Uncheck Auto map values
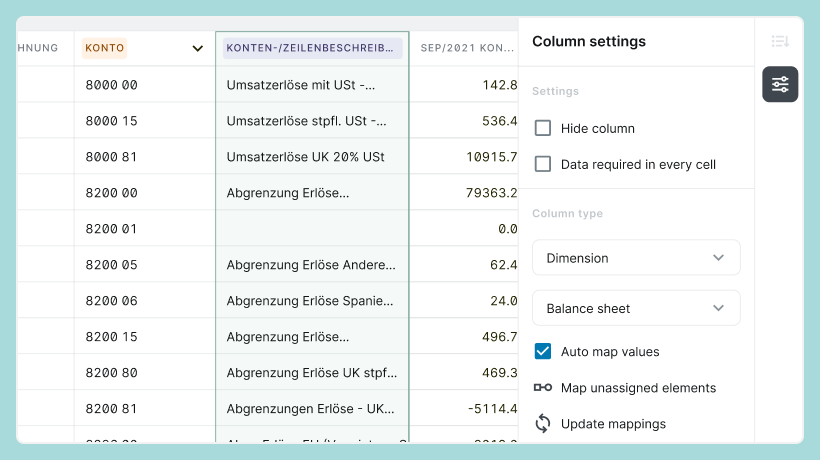This screenshot has height=460, width=820. point(543,351)
